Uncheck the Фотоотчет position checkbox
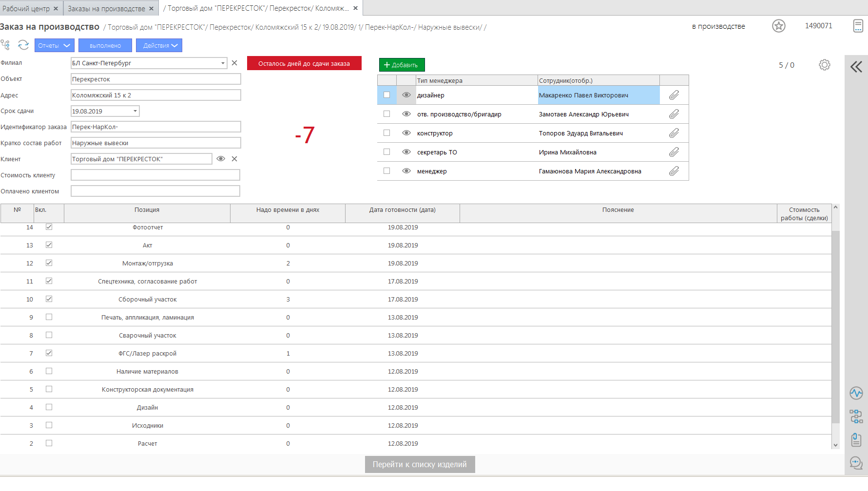This screenshot has height=491, width=868. click(49, 227)
